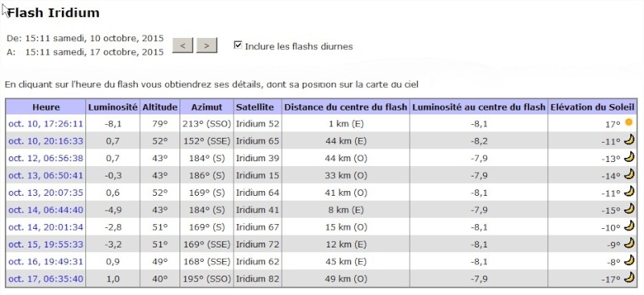This screenshot has width=644, height=295.
Task: Click the moon icon beside -14° elevation
Action: [629, 174]
